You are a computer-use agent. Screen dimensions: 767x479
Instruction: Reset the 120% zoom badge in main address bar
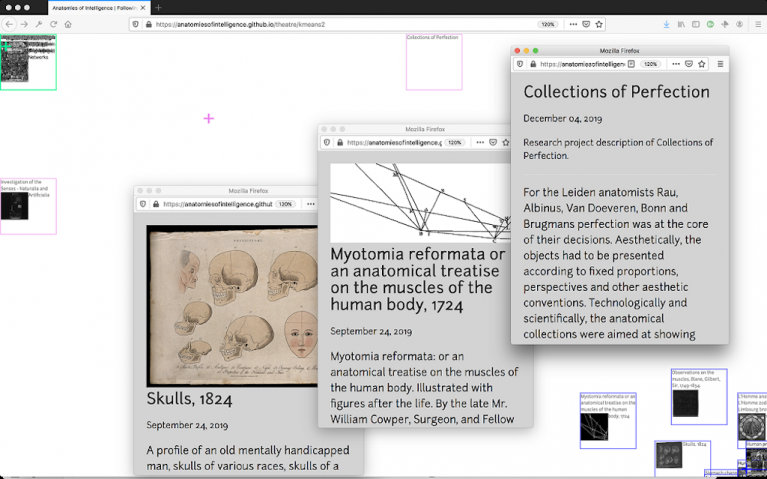click(548, 24)
